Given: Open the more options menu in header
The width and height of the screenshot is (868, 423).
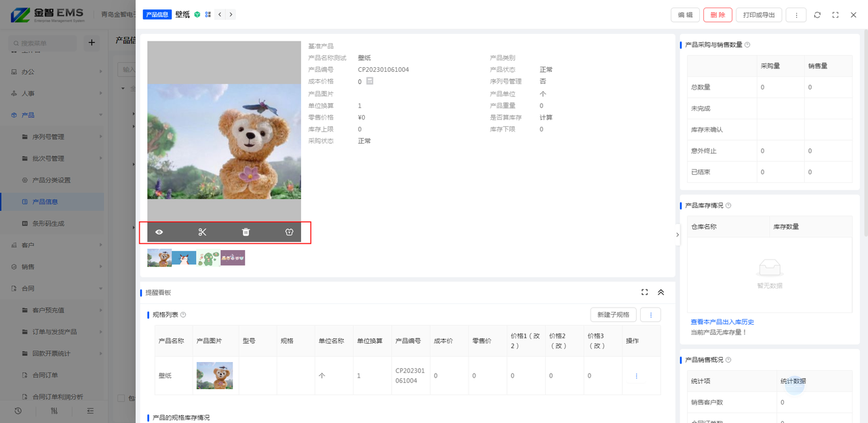Looking at the screenshot, I should click(x=796, y=15).
